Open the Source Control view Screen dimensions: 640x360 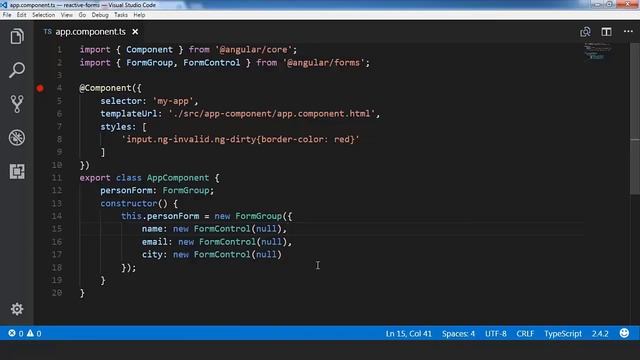click(17, 104)
